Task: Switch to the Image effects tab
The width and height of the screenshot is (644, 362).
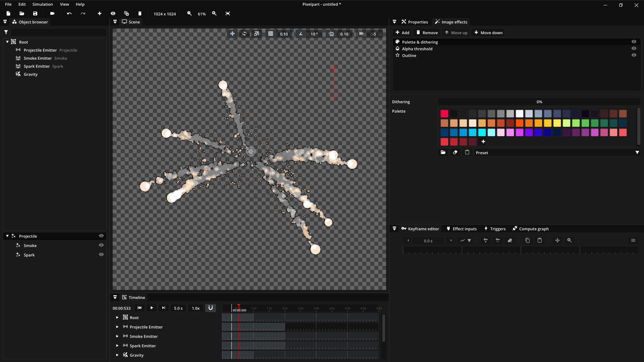Action: (451, 22)
